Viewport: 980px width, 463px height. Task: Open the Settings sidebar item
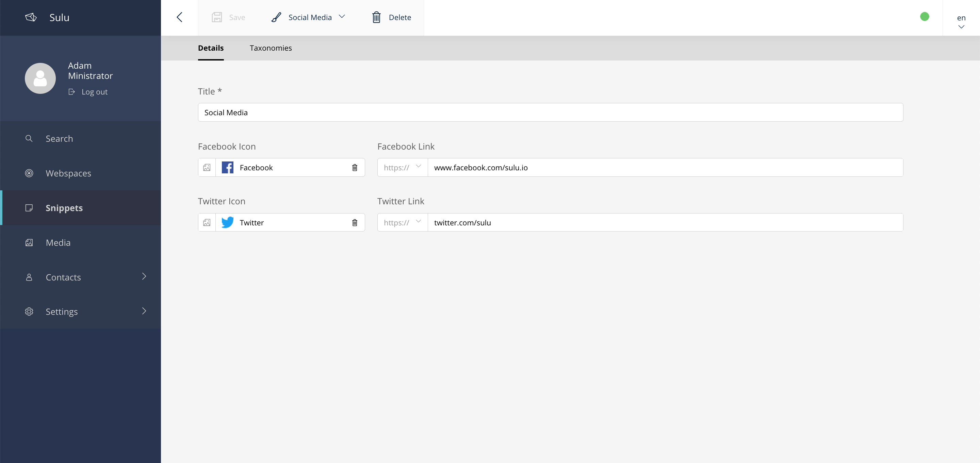pyautogui.click(x=81, y=311)
